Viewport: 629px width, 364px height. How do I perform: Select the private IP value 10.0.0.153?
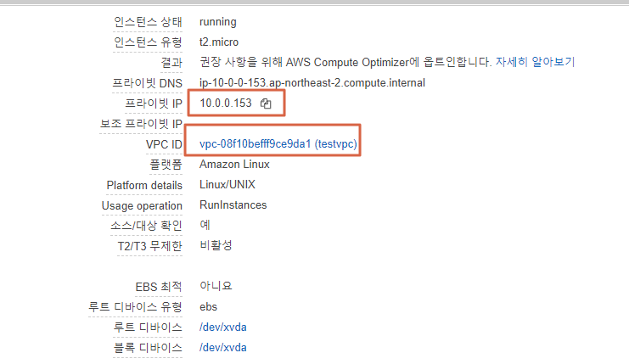click(x=226, y=103)
